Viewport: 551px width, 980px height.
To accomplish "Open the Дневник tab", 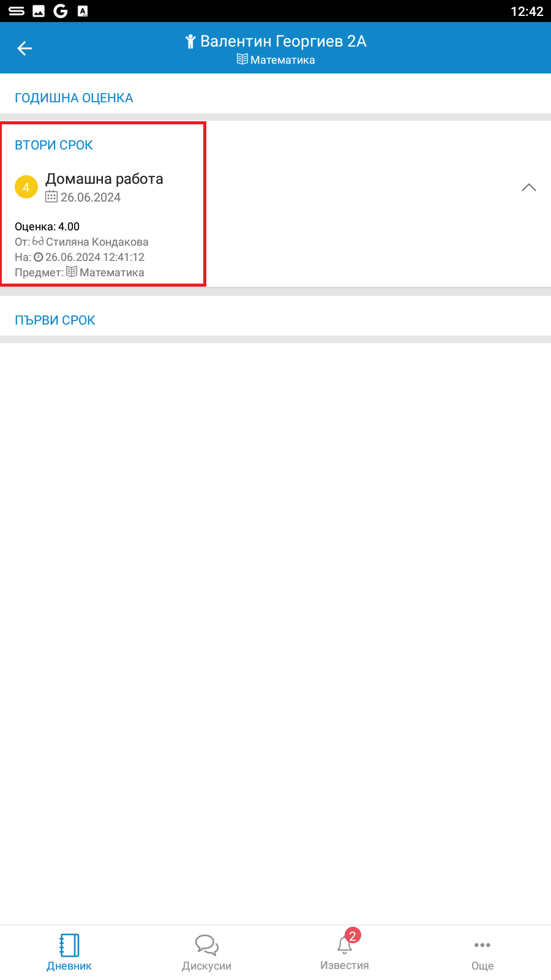I will [69, 952].
